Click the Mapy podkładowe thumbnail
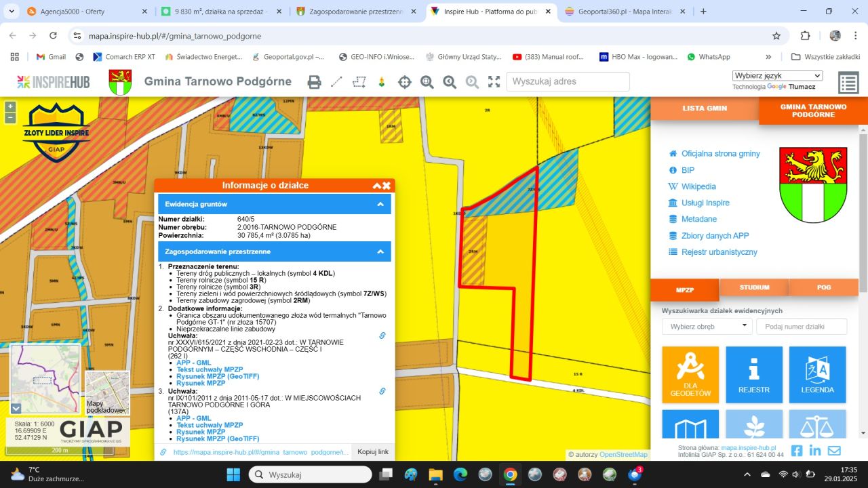The width and height of the screenshot is (868, 488). (x=107, y=392)
